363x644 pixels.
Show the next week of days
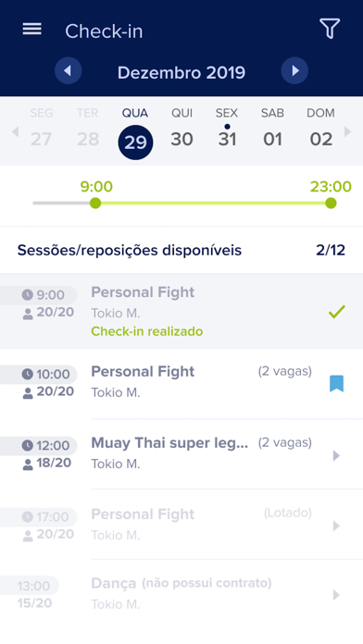coord(348,131)
